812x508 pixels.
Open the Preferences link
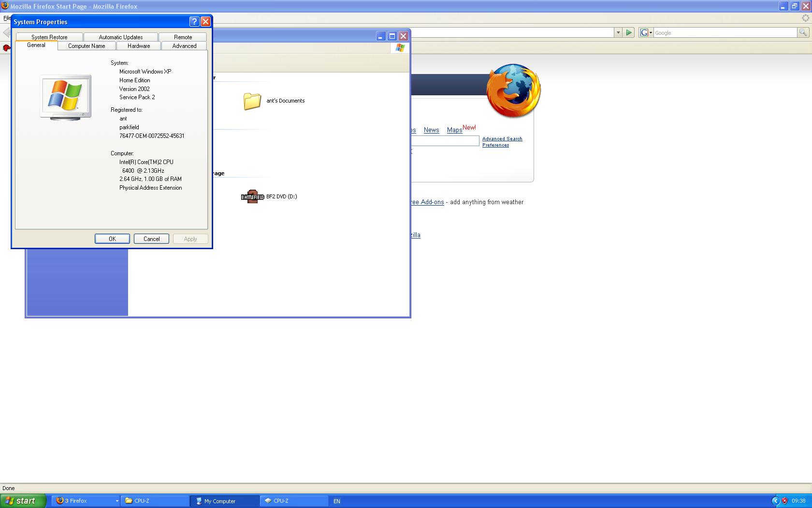[495, 145]
